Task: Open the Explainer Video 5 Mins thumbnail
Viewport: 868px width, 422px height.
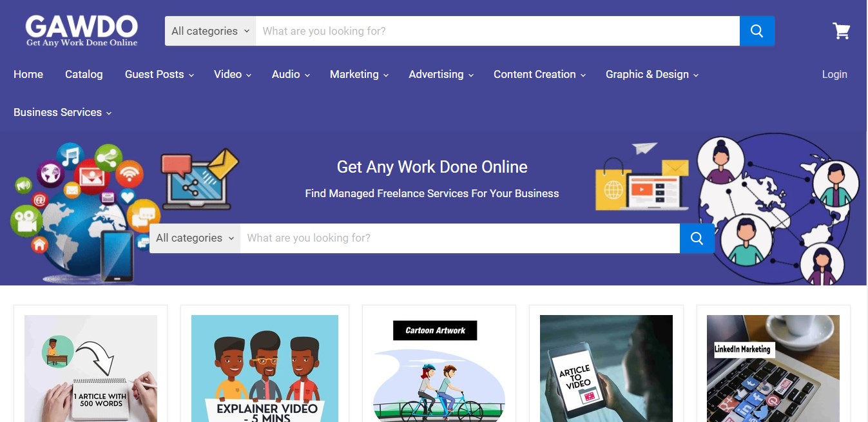Action: pos(265,369)
